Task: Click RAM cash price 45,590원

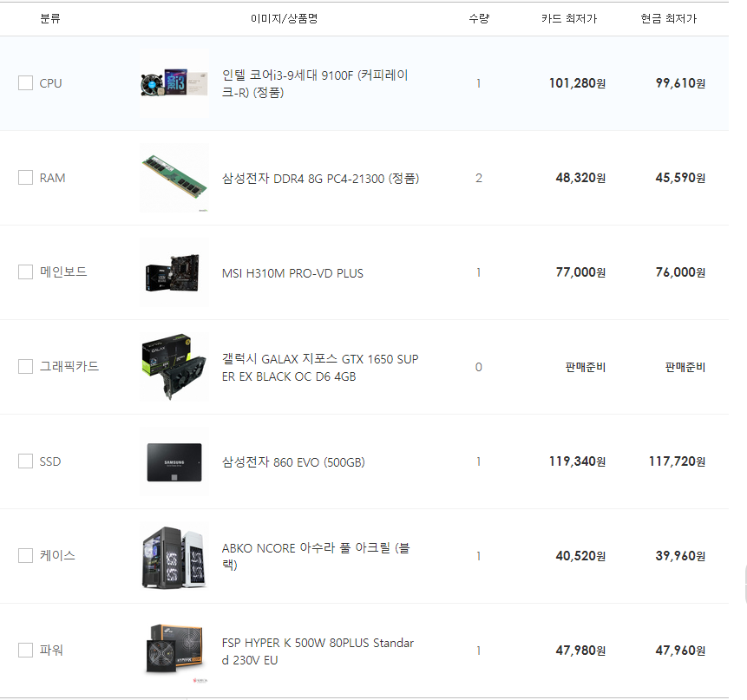Action: [x=680, y=178]
